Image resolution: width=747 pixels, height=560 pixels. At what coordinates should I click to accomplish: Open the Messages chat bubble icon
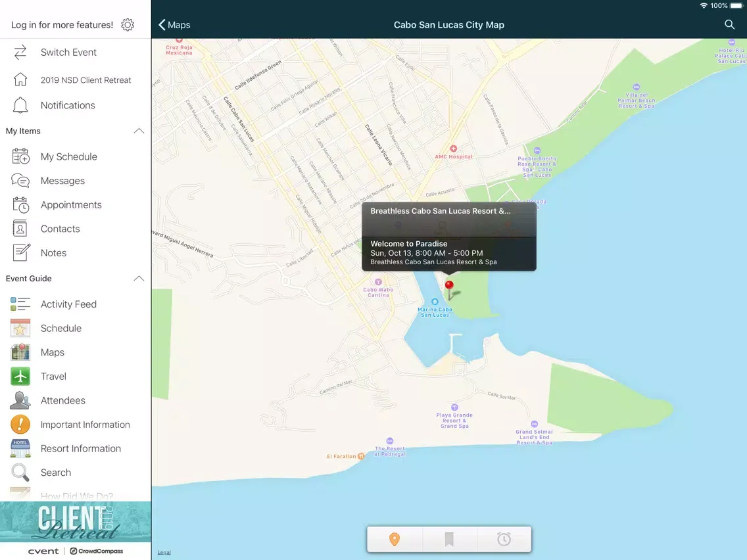[20, 181]
